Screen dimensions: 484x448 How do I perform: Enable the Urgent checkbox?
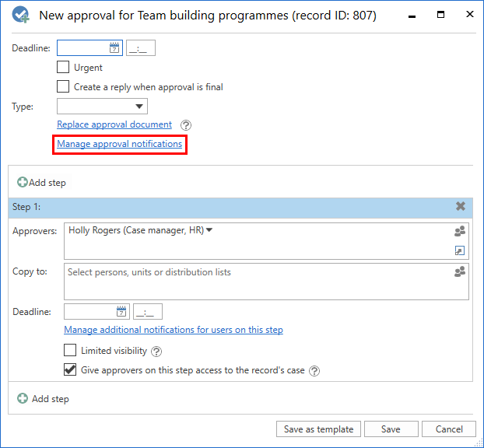[64, 68]
